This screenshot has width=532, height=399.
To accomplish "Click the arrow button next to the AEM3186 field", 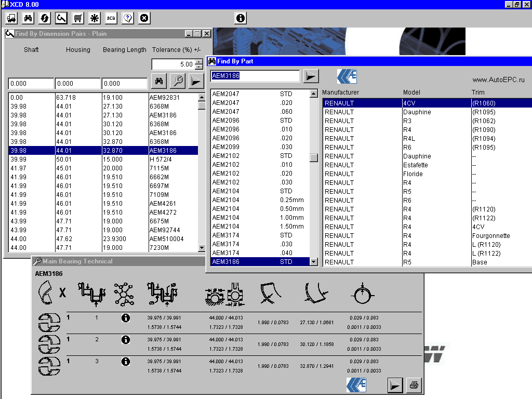I will click(311, 76).
